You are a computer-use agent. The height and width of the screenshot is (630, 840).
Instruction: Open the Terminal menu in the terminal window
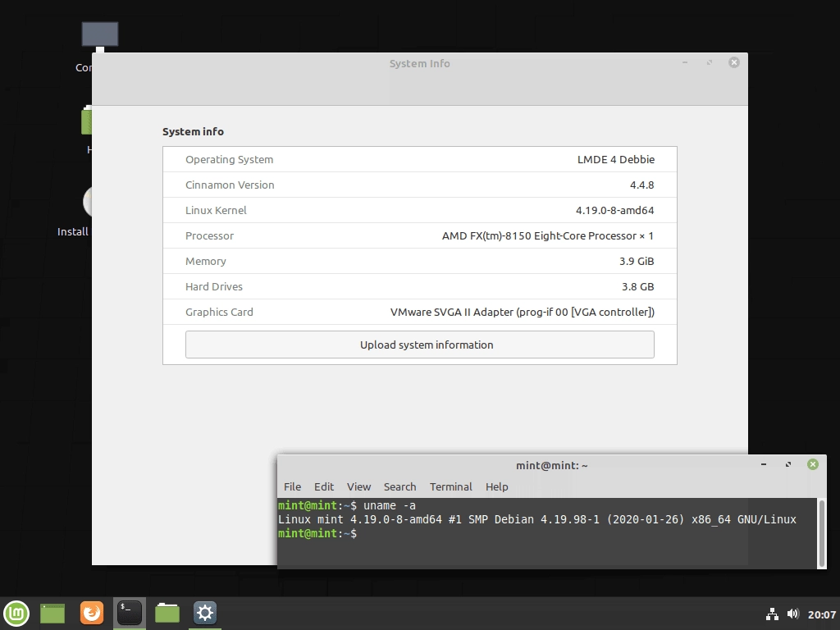pyautogui.click(x=450, y=486)
